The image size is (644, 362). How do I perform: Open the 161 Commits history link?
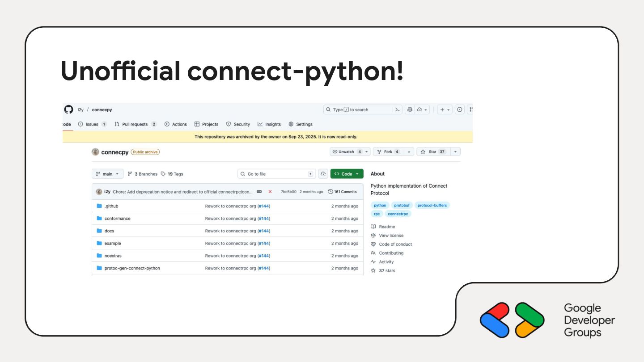pyautogui.click(x=343, y=192)
